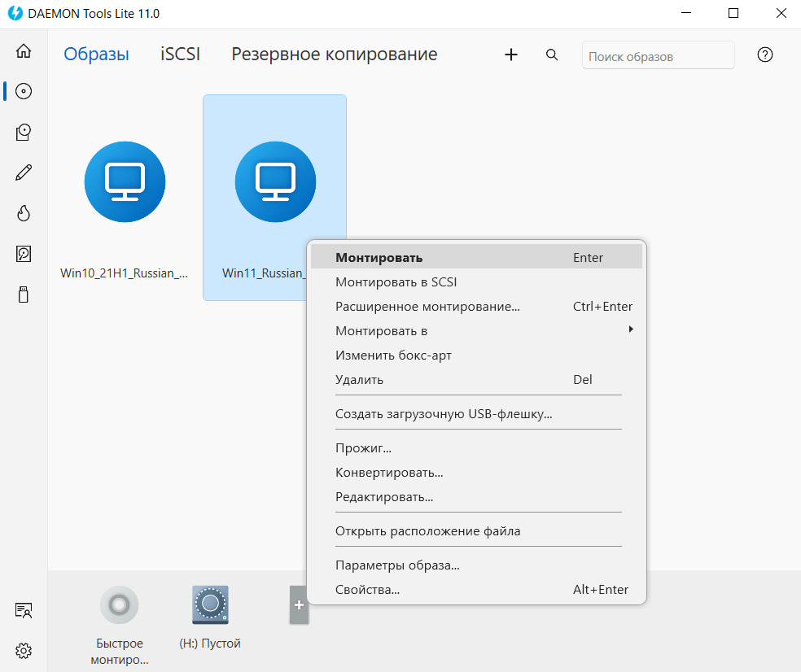
Task: Open the help question mark icon
Action: click(764, 55)
